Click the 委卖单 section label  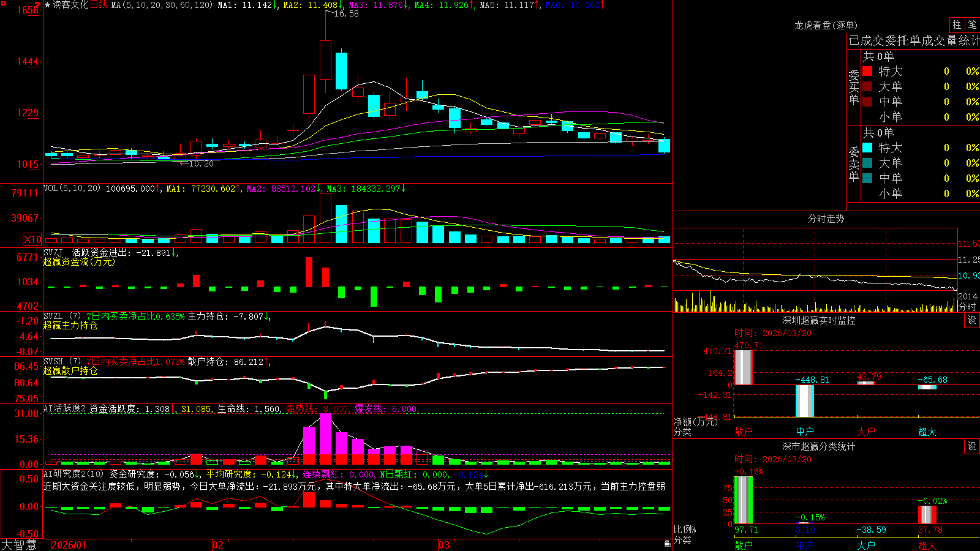pyautogui.click(x=854, y=163)
